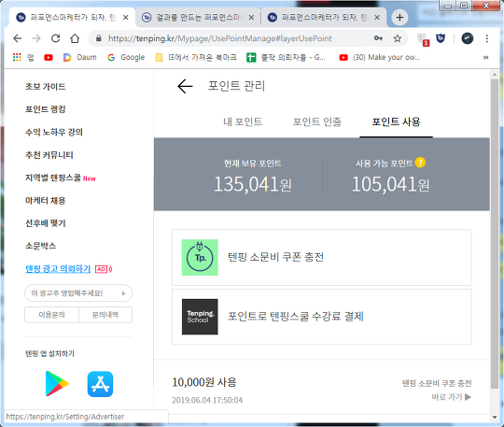The image size is (504, 427).
Task: Open 마케터 채용 in sidebar
Action: pyautogui.click(x=46, y=201)
